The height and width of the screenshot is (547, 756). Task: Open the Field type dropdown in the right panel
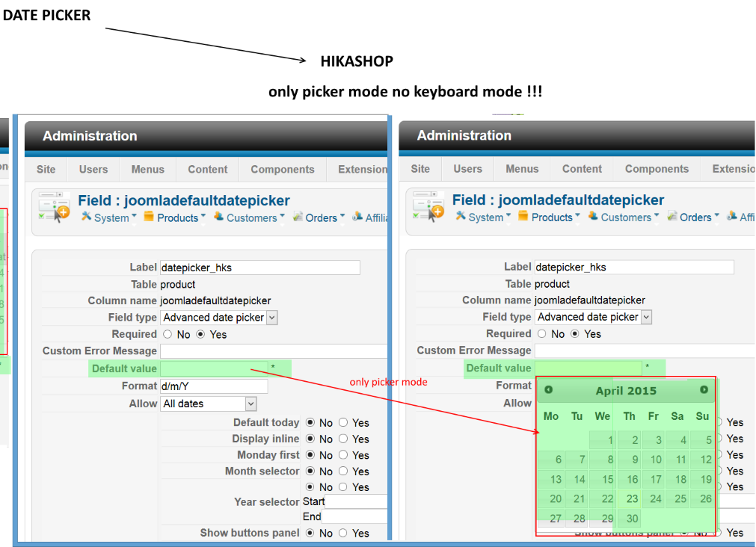[593, 317]
